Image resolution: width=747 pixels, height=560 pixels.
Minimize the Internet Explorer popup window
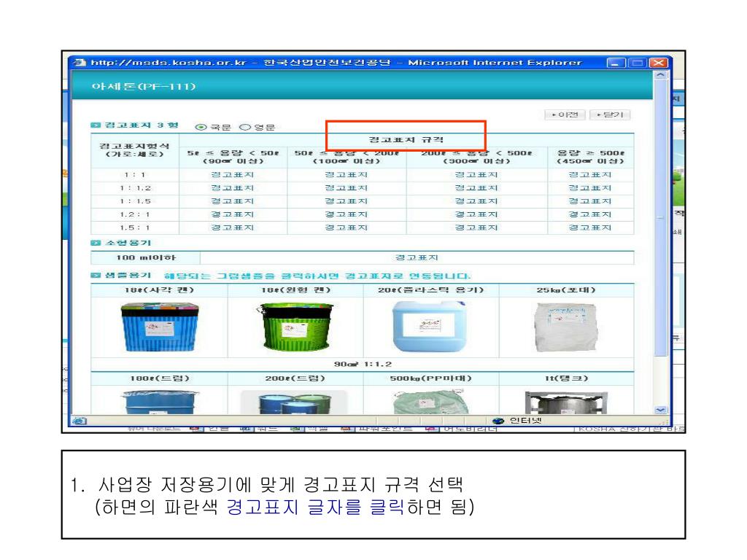click(616, 63)
